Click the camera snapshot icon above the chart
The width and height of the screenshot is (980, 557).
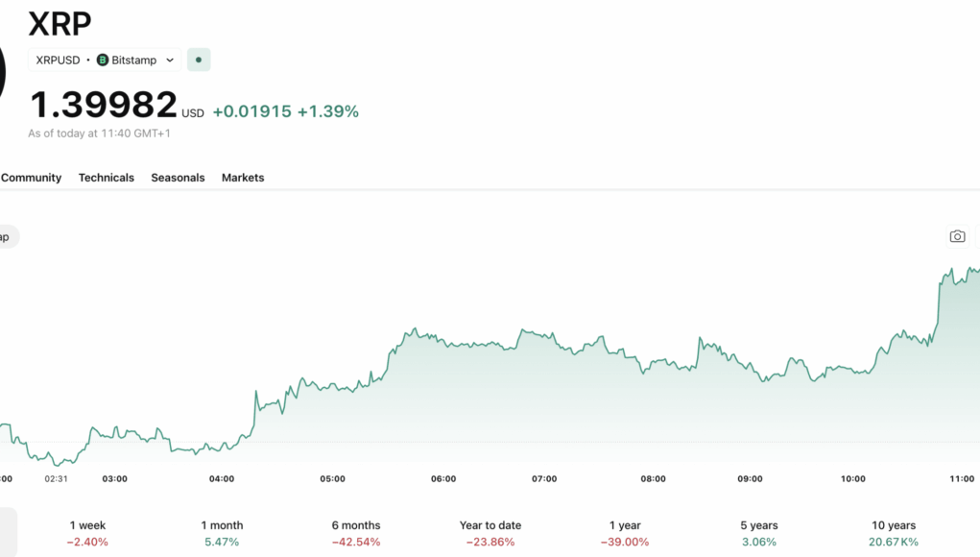[x=957, y=236]
